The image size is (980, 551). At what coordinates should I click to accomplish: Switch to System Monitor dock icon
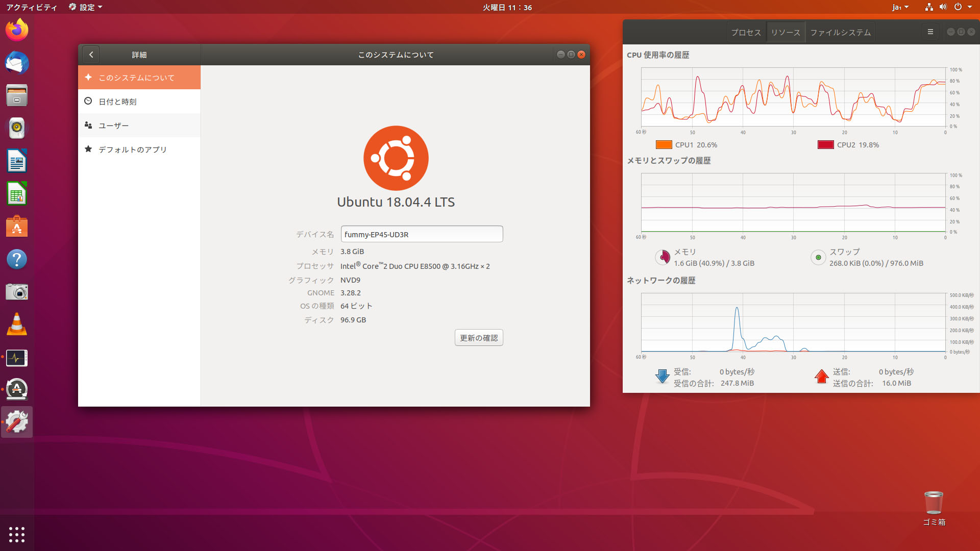click(17, 357)
